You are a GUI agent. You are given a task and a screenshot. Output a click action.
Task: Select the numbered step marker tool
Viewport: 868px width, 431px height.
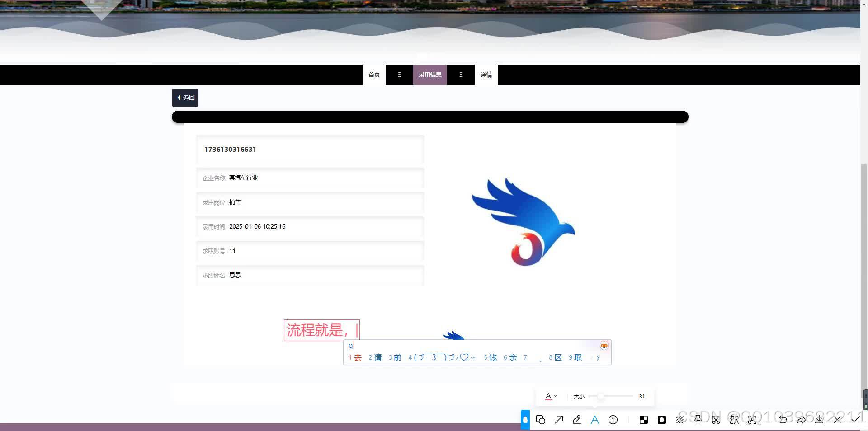[x=613, y=420]
